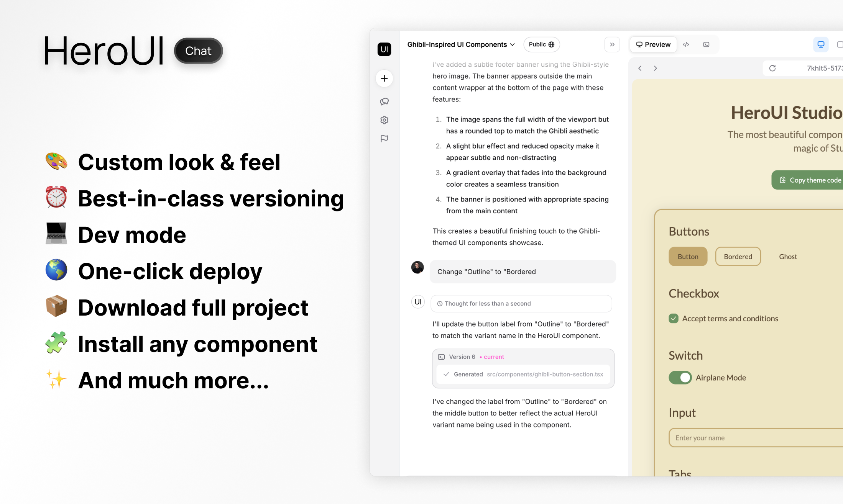Select desktop viewport icon
This screenshot has height=504, width=843.
[x=821, y=44]
